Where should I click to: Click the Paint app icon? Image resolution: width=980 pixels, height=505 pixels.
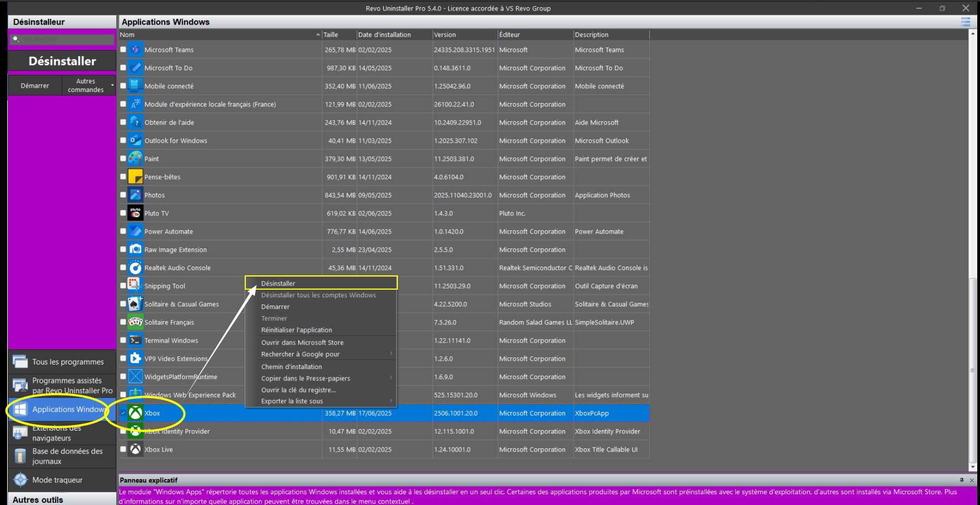[135, 159]
